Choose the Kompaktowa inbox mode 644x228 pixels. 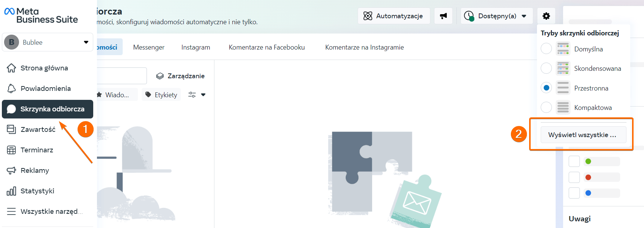(x=546, y=107)
